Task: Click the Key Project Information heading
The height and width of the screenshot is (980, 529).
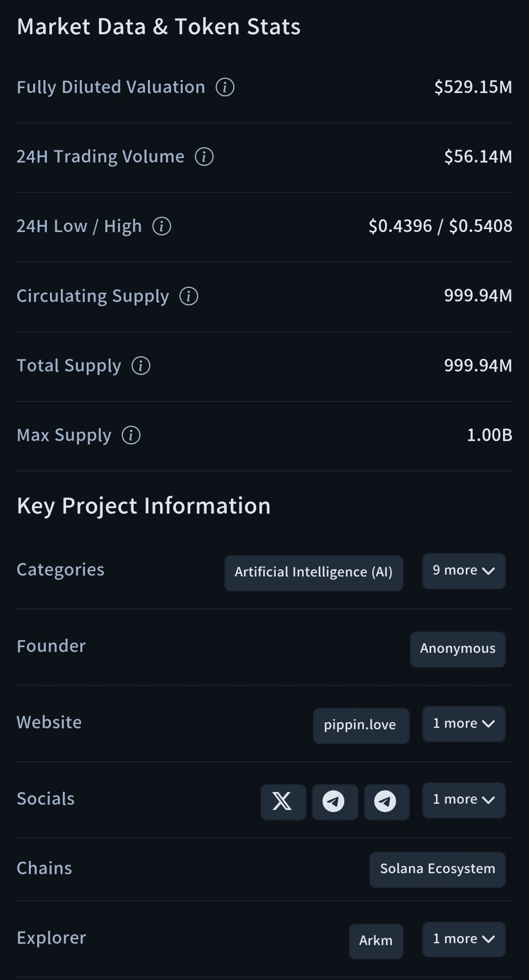Action: point(144,506)
